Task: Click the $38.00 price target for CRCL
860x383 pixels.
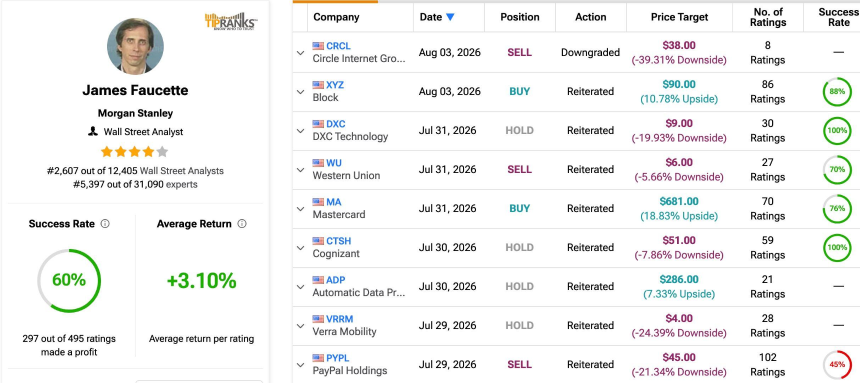Action: (679, 46)
